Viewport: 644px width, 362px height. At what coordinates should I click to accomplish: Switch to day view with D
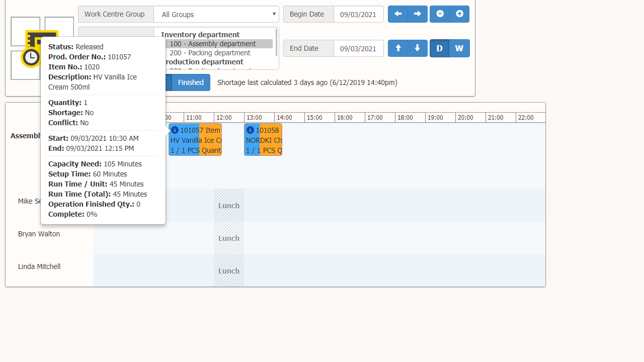tap(439, 48)
